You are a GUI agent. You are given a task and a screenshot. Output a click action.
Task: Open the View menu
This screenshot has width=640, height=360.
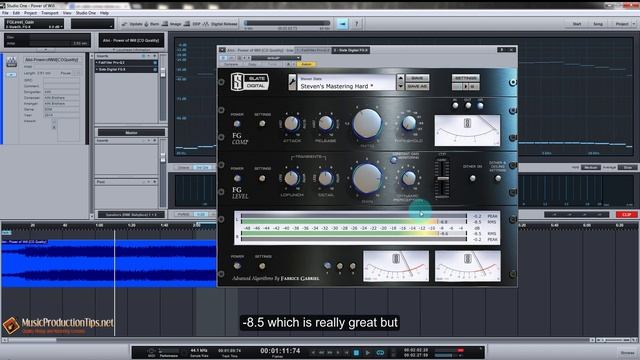(67, 13)
